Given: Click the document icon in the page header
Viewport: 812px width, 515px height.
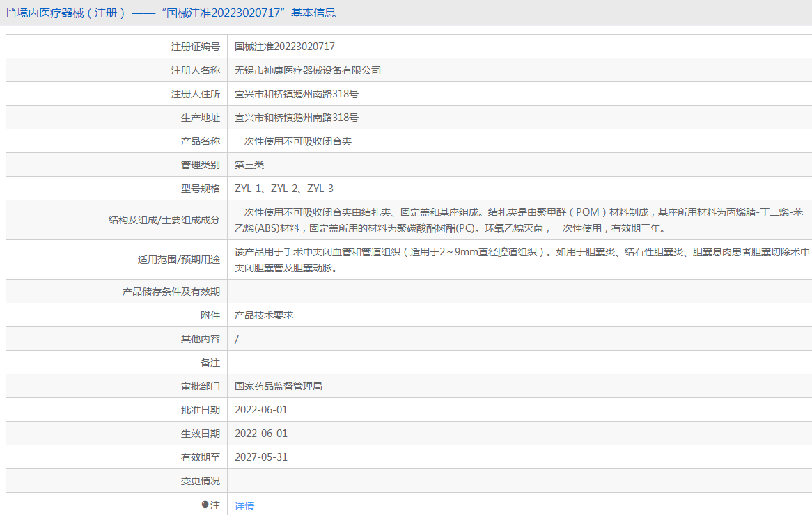Looking at the screenshot, I should coord(11,13).
